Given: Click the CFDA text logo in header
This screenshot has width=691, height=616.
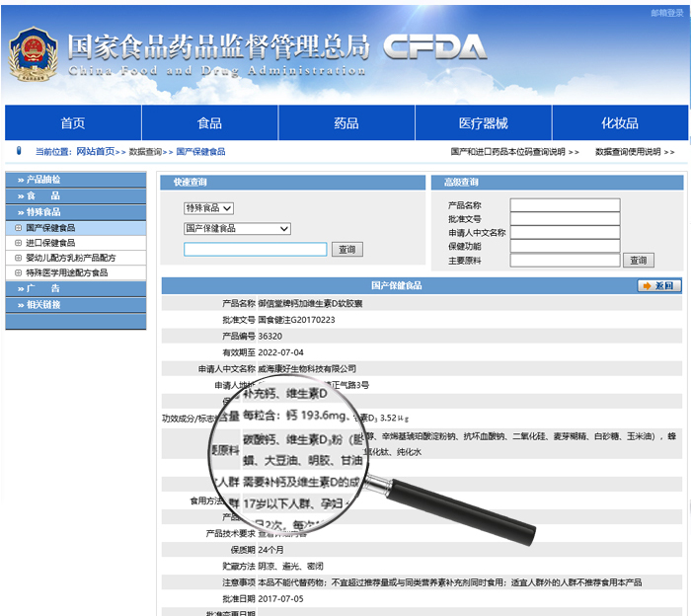Looking at the screenshot, I should tap(434, 47).
